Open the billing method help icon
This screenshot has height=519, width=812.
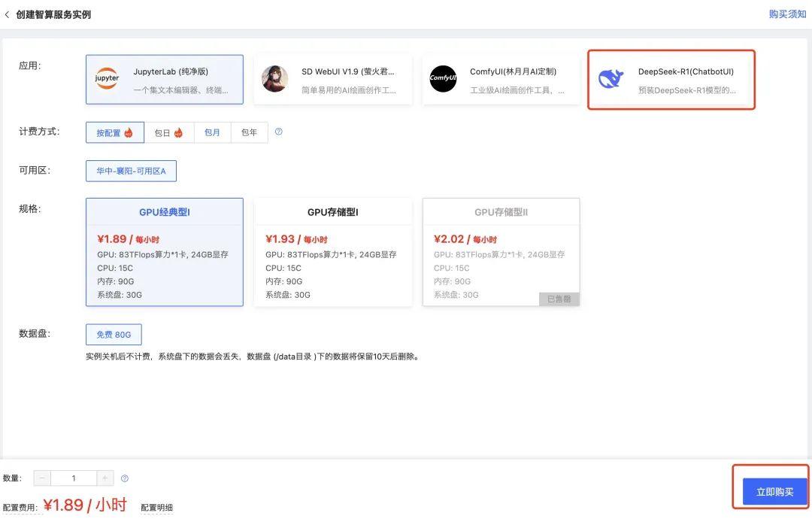point(279,132)
